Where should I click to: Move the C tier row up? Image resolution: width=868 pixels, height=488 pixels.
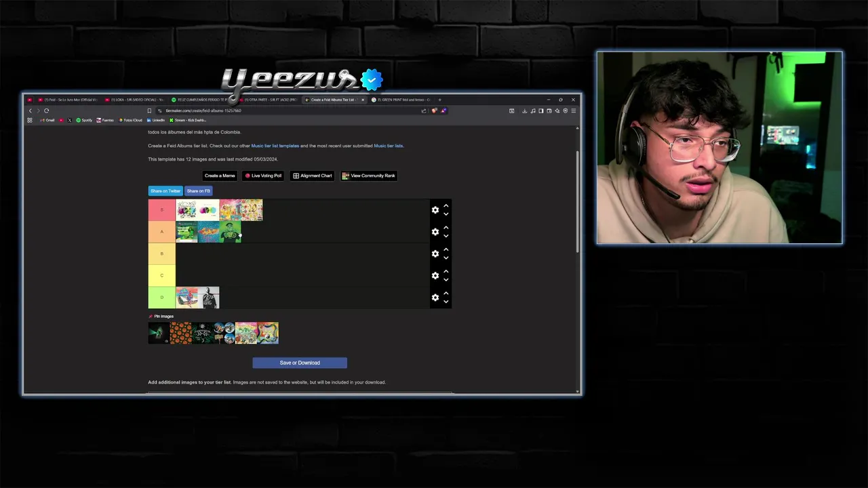point(446,272)
